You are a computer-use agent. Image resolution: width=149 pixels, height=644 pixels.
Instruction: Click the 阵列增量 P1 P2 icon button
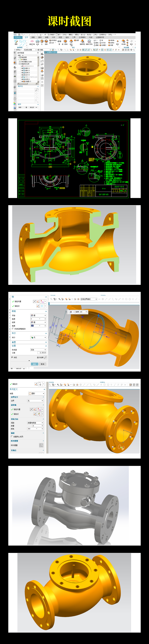pos(41,445)
